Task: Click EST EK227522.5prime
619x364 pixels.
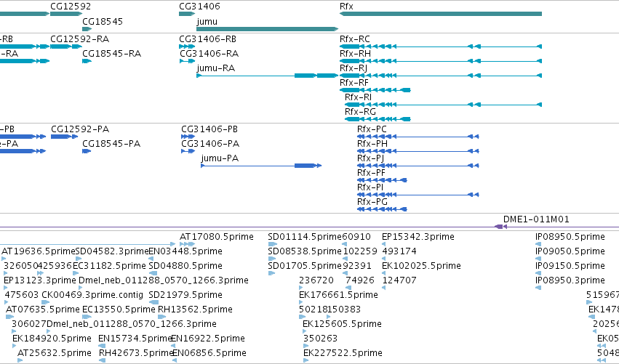Action: pos(343,353)
